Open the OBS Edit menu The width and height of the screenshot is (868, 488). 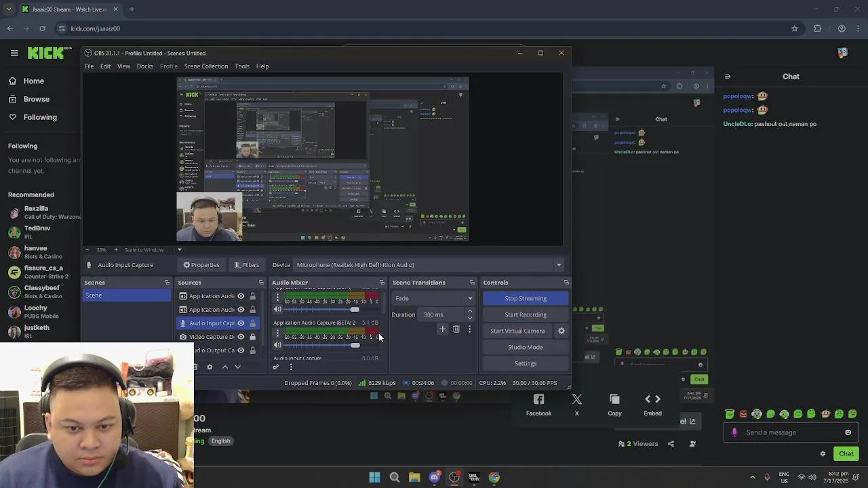coord(105,66)
